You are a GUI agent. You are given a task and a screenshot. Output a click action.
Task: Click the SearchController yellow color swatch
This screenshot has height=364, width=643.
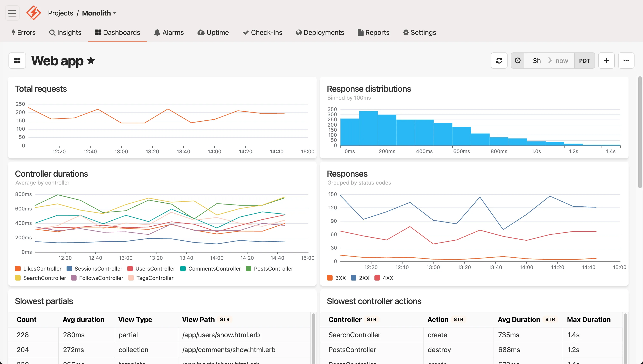[18, 278]
